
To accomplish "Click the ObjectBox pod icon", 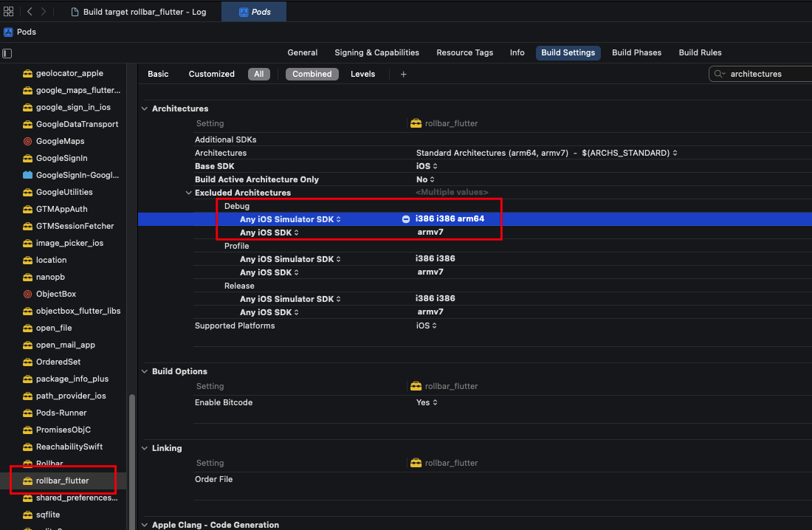I will coord(27,294).
